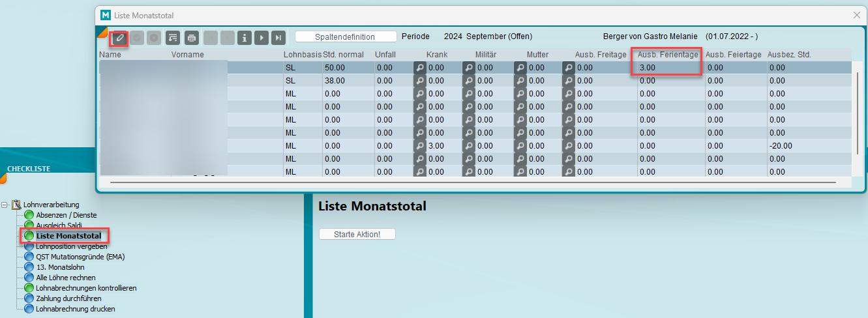Click the pencil edit icon in toolbar

[119, 38]
